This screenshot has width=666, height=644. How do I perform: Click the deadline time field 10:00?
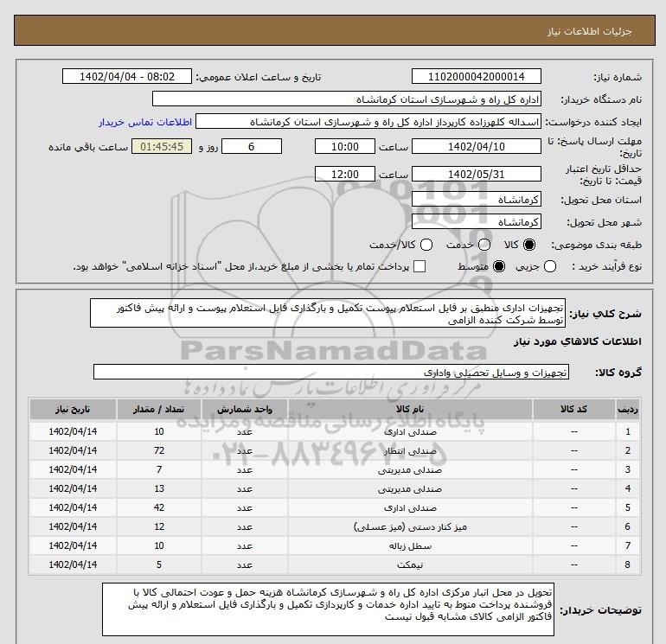345,146
